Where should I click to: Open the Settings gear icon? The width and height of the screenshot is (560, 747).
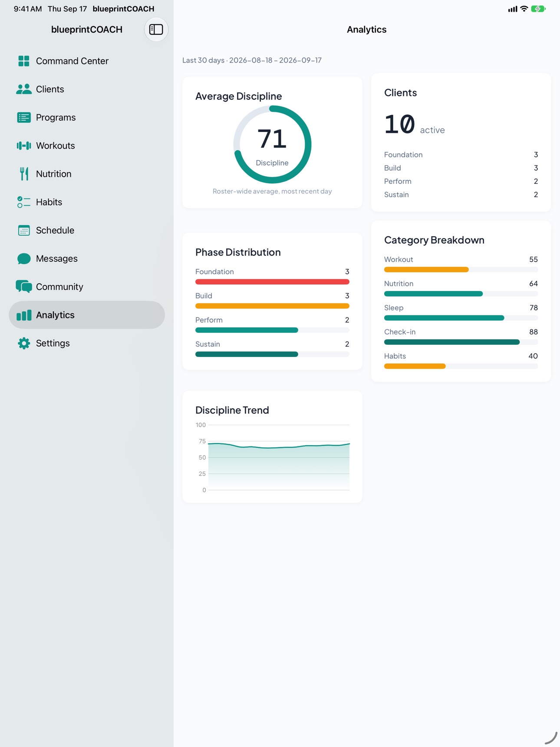(24, 343)
